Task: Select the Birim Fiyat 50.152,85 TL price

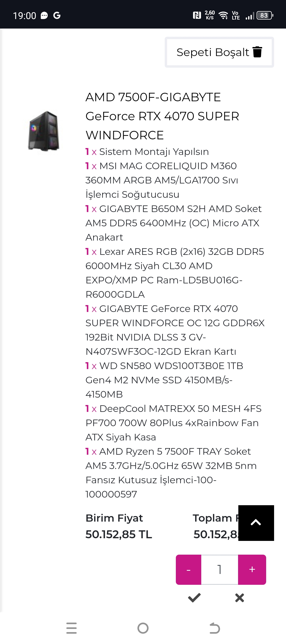Action: click(119, 534)
